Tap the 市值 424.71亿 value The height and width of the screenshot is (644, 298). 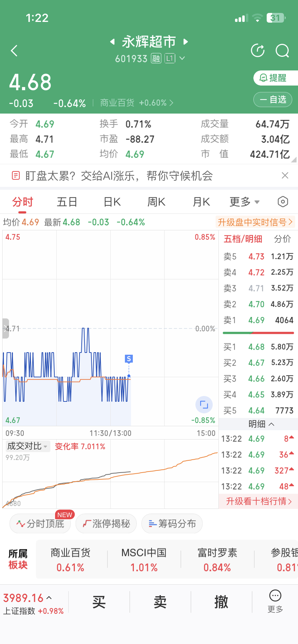(x=270, y=154)
